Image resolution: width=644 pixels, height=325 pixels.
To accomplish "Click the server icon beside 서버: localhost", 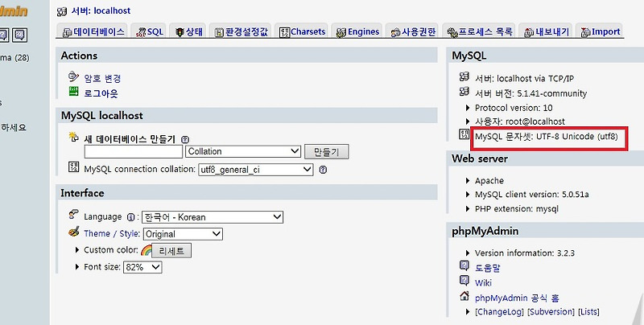I will click(62, 11).
